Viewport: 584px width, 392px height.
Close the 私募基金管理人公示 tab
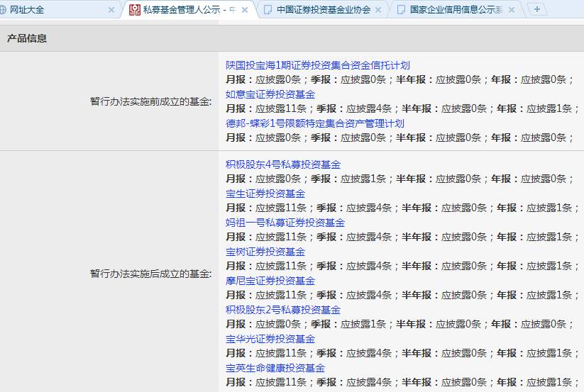click(x=245, y=10)
